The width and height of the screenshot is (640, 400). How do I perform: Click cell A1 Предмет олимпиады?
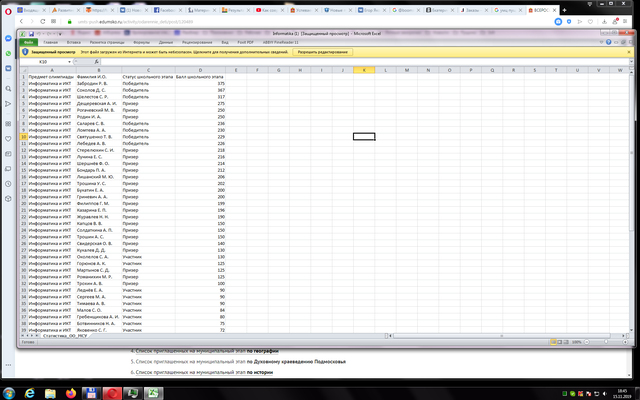[x=50, y=76]
